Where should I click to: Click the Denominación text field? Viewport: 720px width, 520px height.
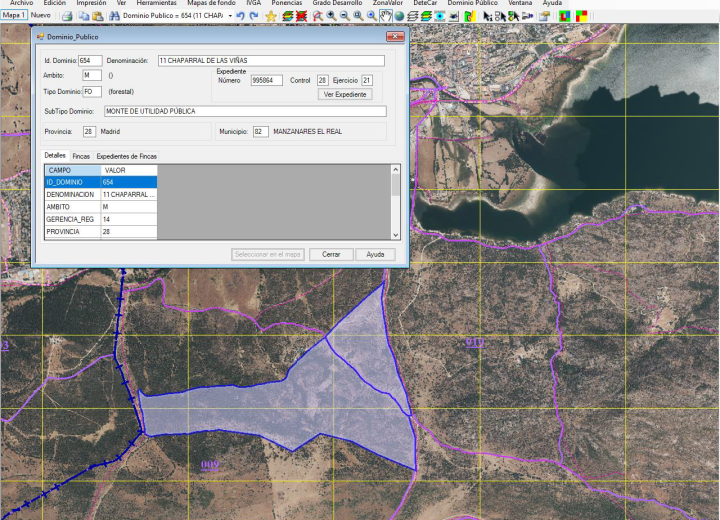(x=271, y=61)
